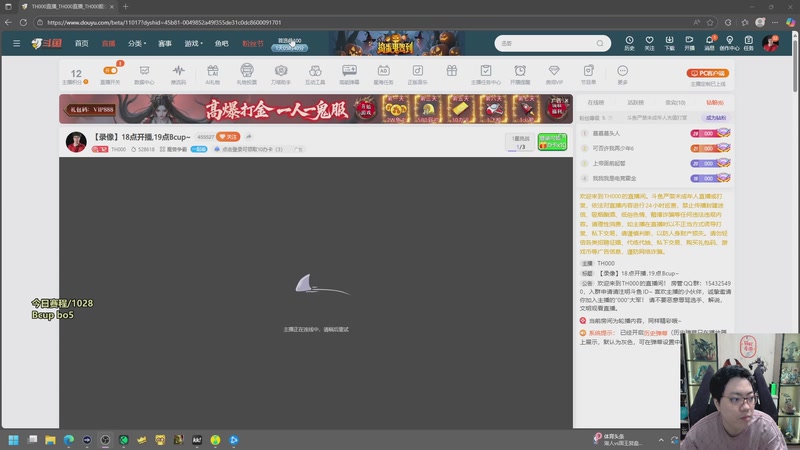The height and width of the screenshot is (450, 800).
Task: Click the 高爆打金 game ad banner
Action: click(316, 109)
